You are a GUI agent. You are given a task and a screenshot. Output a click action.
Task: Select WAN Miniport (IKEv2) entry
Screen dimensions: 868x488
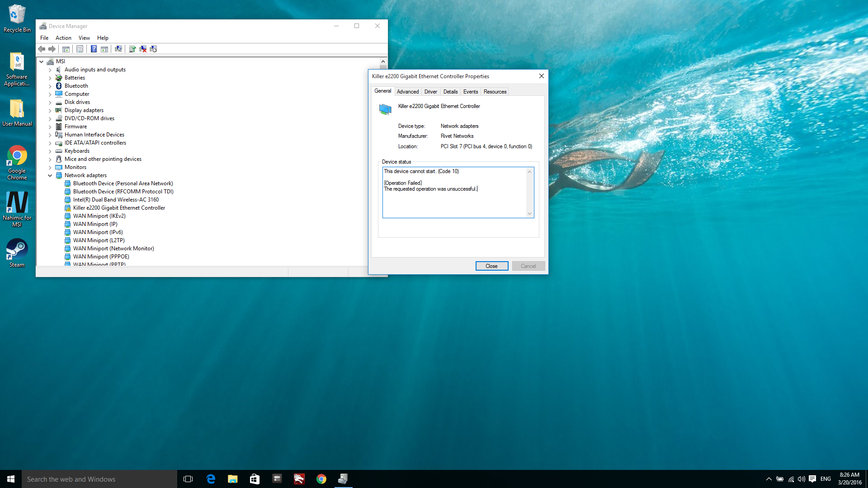pos(99,216)
